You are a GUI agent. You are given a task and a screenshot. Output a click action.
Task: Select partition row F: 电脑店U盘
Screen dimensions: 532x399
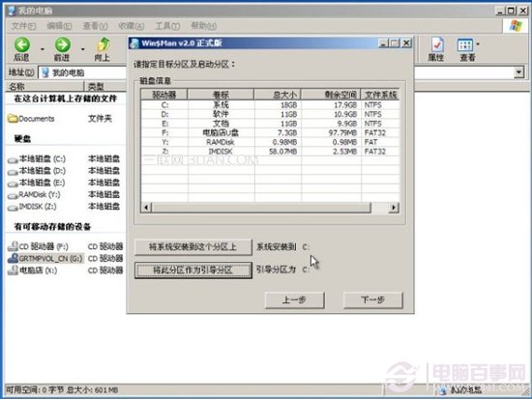pos(270,133)
